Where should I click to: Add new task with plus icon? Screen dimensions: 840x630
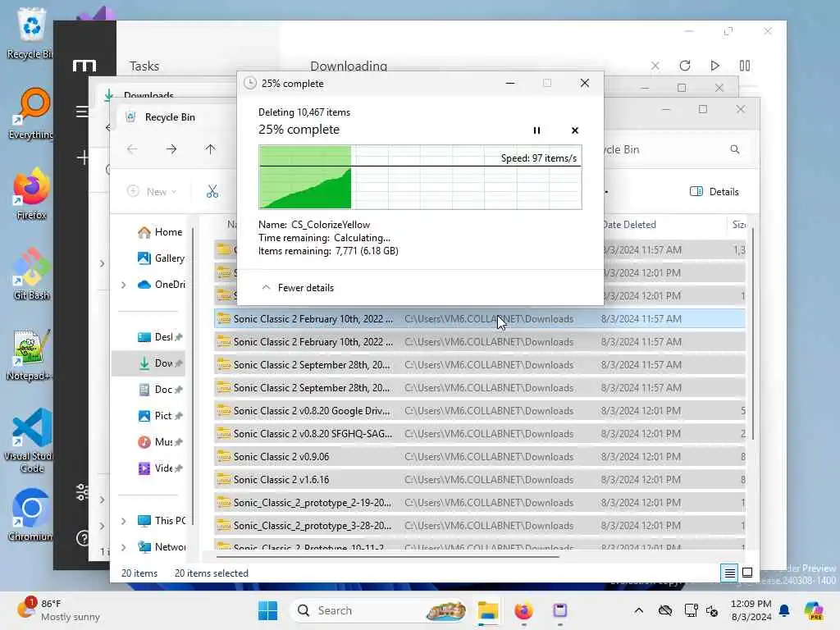83,157
